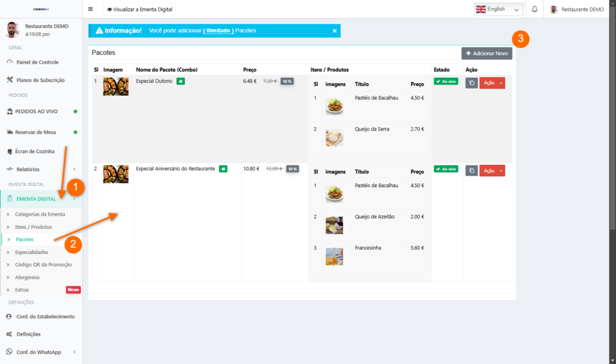Viewport: 616px width, 364px height.
Task: Open Écran de Cozinha in the sidebar
Action: [35, 151]
